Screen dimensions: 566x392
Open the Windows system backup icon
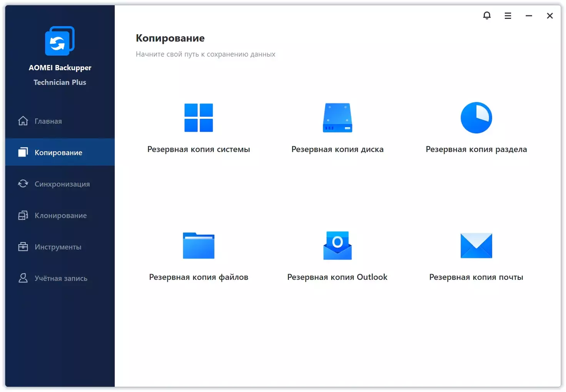click(x=199, y=118)
